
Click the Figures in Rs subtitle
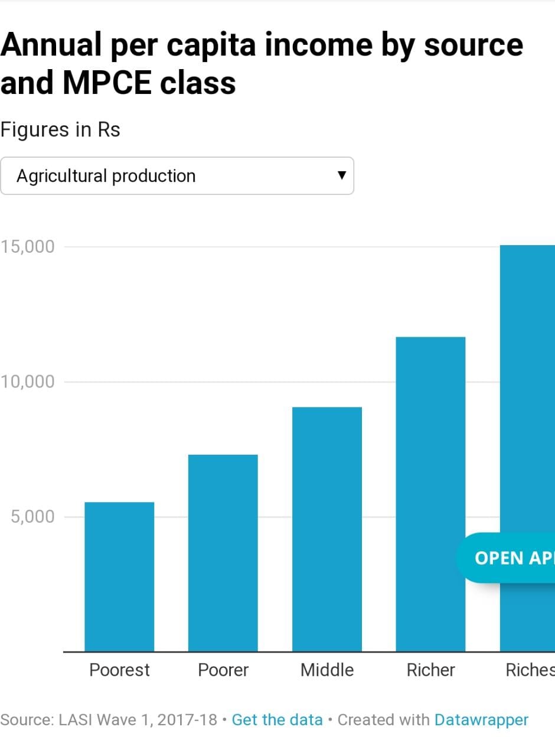click(x=60, y=129)
